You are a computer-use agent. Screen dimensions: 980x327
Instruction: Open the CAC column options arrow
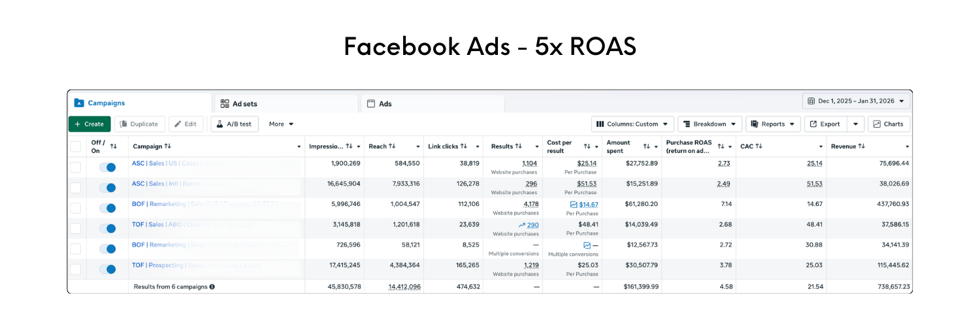(x=821, y=146)
